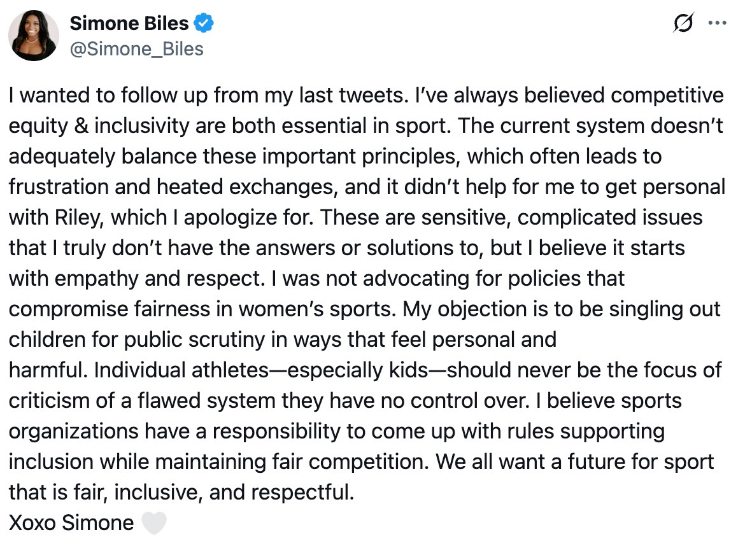Viewport: 745px width, 560px height.
Task: Open Simone Biles' profile picture
Action: 34,36
